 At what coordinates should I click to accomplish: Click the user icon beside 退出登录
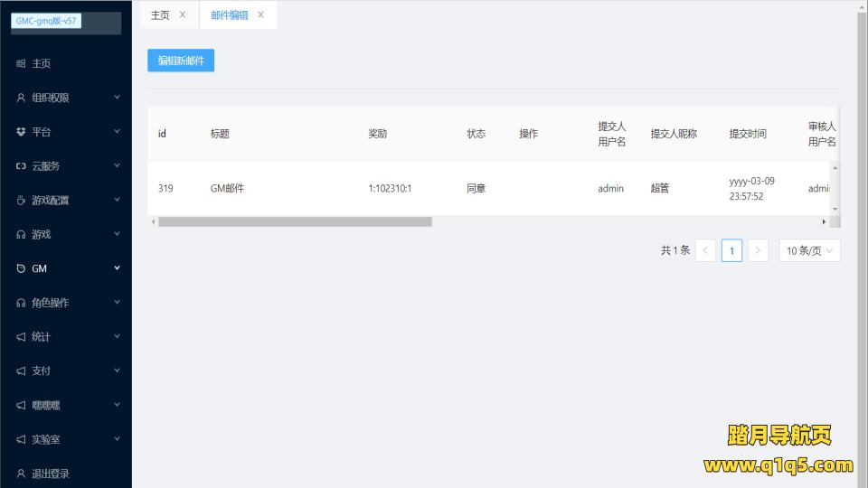21,474
